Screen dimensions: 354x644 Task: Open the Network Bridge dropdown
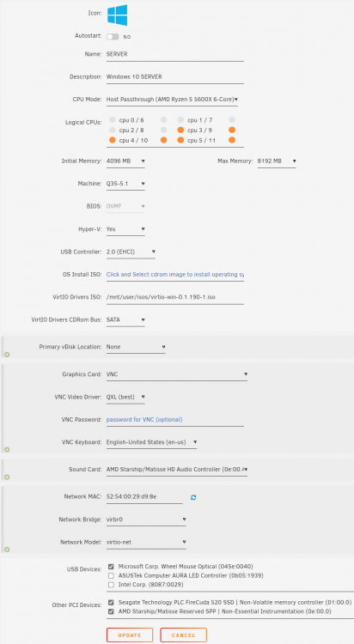click(146, 520)
